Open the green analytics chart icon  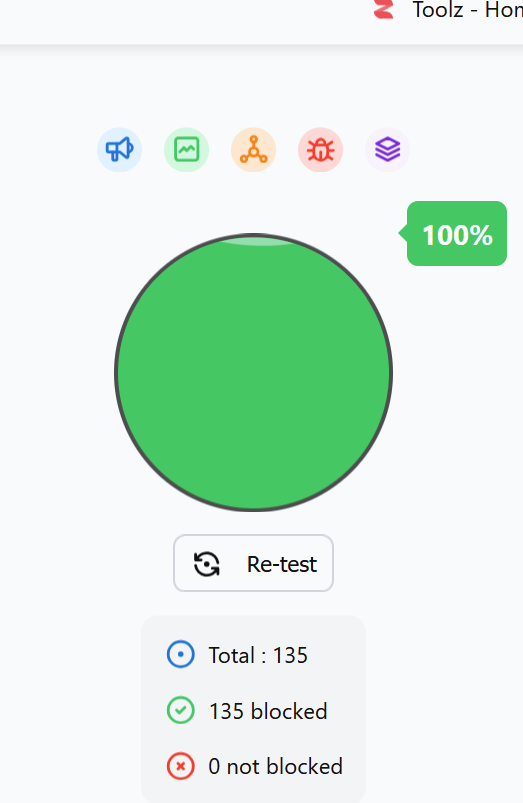[186, 150]
